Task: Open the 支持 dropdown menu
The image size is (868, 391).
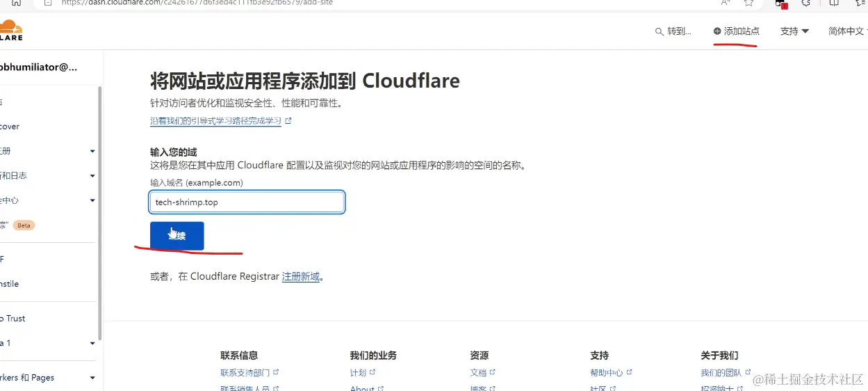Action: [x=794, y=31]
